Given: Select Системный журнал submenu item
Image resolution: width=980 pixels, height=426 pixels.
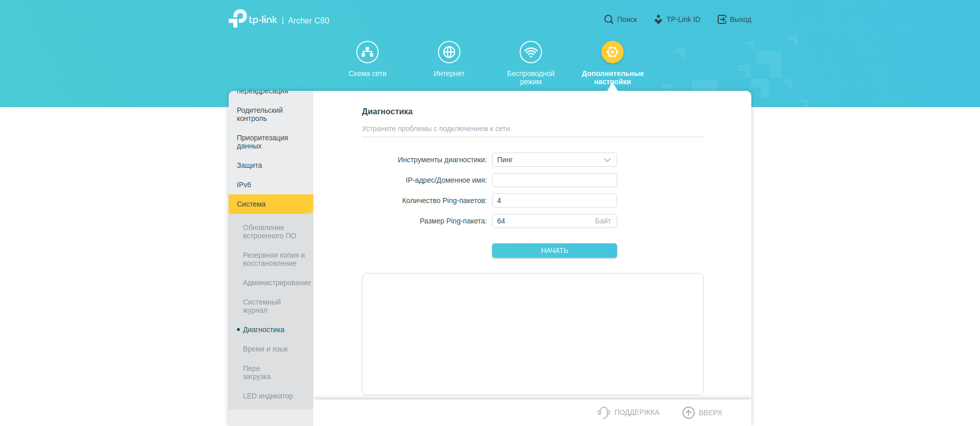Looking at the screenshot, I should tap(262, 306).
